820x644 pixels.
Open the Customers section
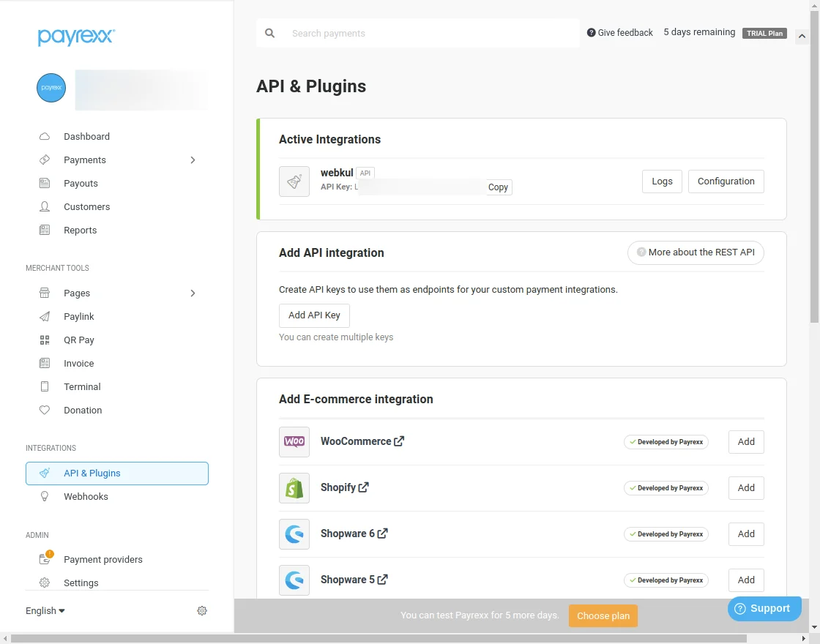tap(86, 206)
